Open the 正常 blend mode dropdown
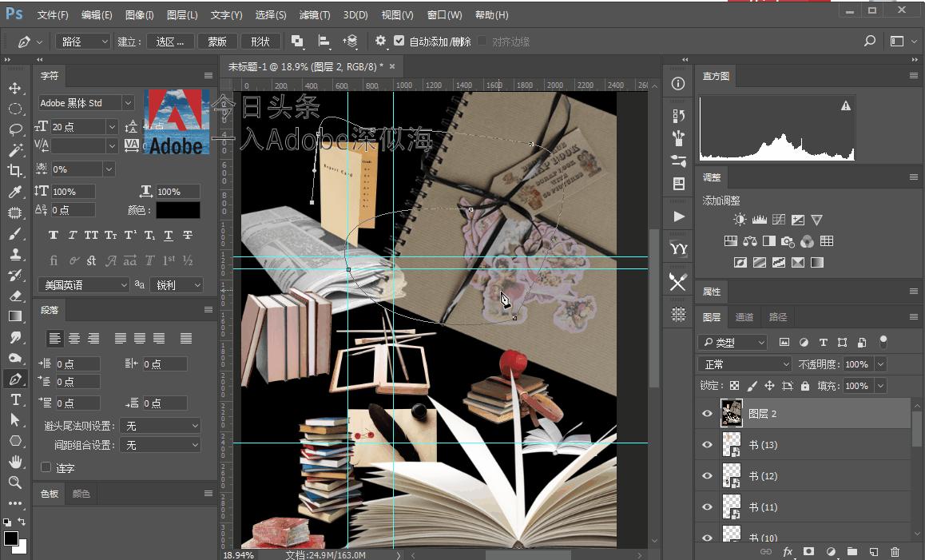Image resolution: width=925 pixels, height=560 pixels. [x=744, y=364]
